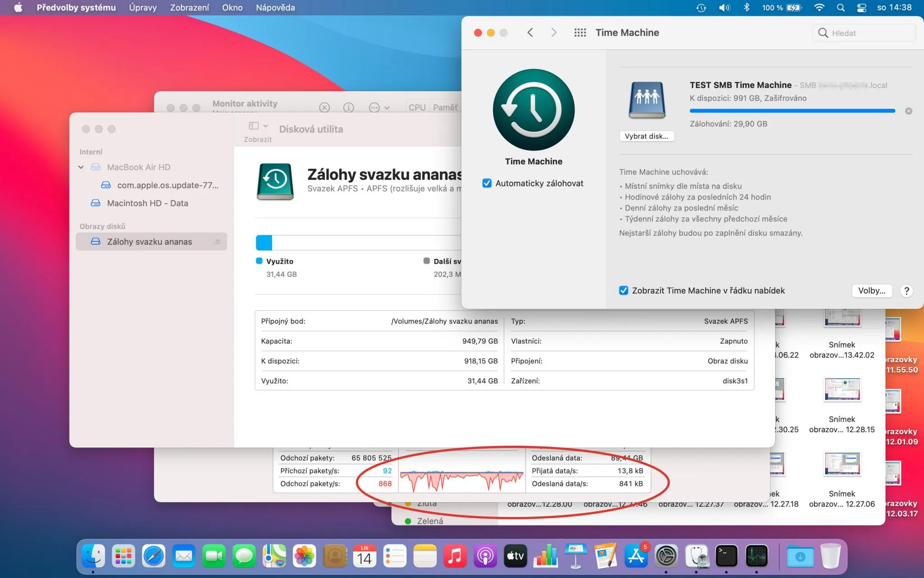924x578 pixels.
Task: Launch FaceTime from the Dock
Action: click(x=214, y=556)
